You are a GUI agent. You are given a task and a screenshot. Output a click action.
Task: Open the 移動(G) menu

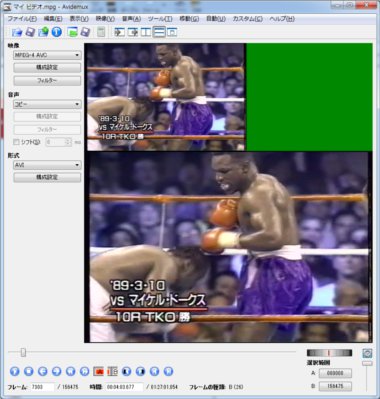(x=189, y=19)
